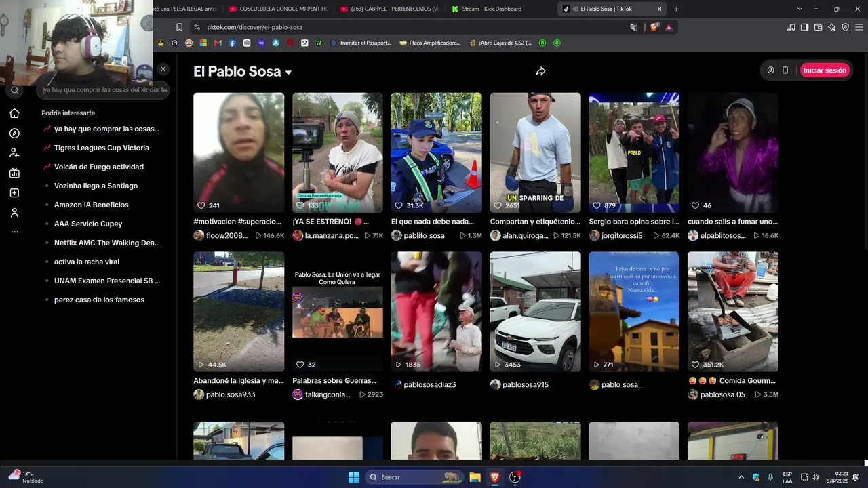Close the search suggestions panel
This screenshot has height=488, width=868.
163,69
